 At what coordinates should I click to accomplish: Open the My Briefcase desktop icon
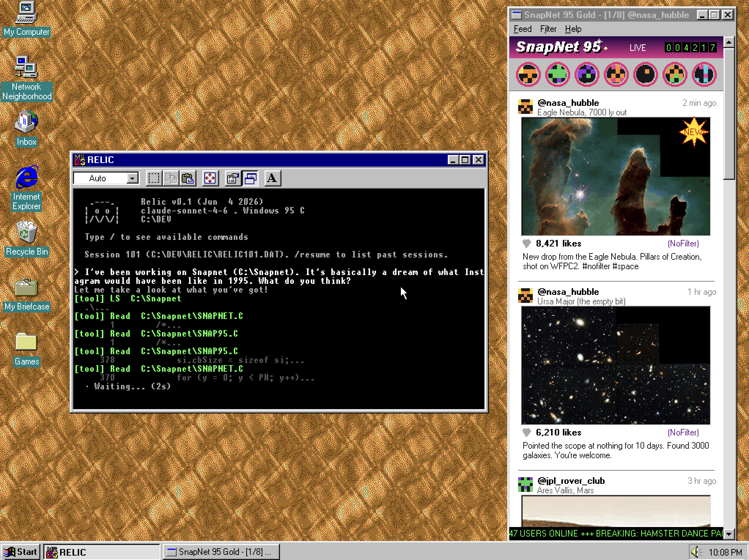[26, 294]
